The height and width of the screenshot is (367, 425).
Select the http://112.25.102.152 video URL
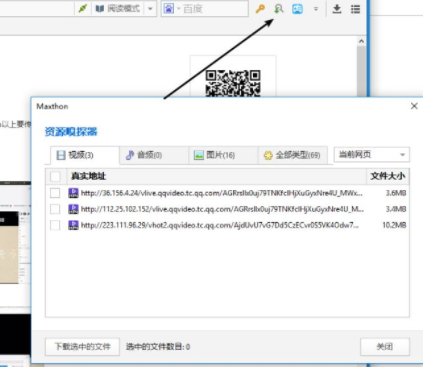pos(222,209)
